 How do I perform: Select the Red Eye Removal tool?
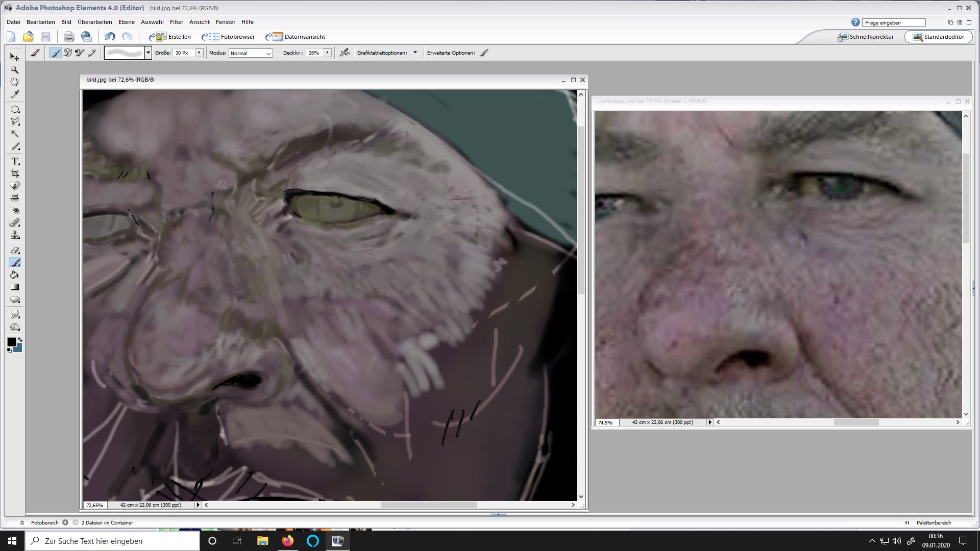click(15, 210)
